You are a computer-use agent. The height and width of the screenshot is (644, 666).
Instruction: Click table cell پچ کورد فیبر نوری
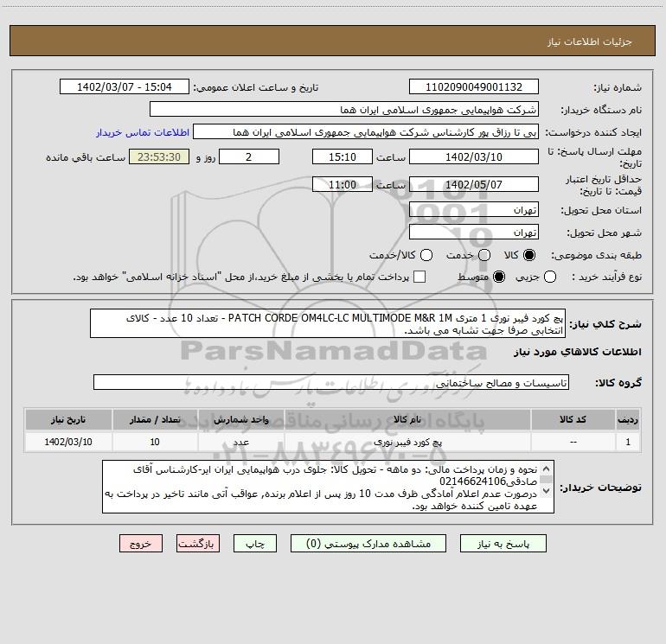pos(407,442)
